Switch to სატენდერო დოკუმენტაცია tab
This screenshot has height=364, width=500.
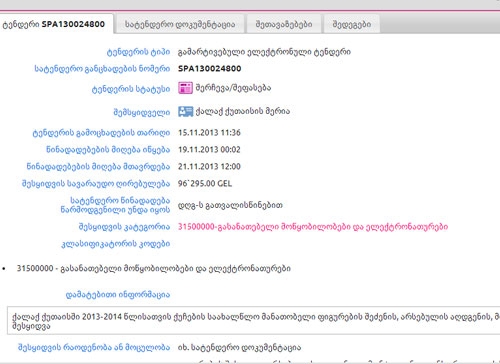pyautogui.click(x=180, y=24)
